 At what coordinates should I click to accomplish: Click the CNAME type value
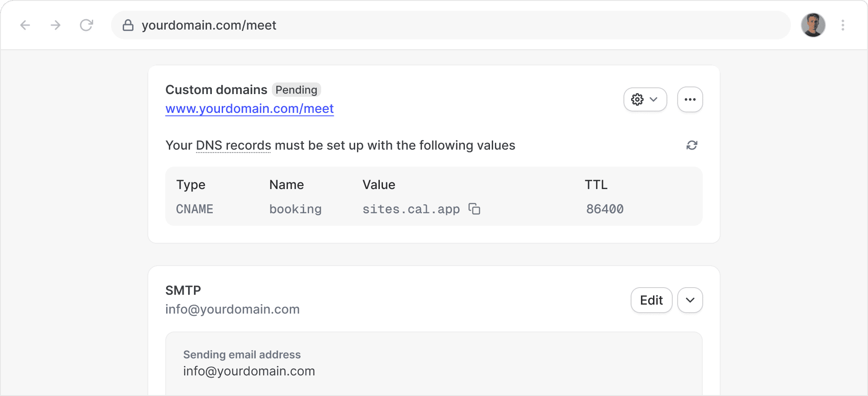tap(194, 209)
